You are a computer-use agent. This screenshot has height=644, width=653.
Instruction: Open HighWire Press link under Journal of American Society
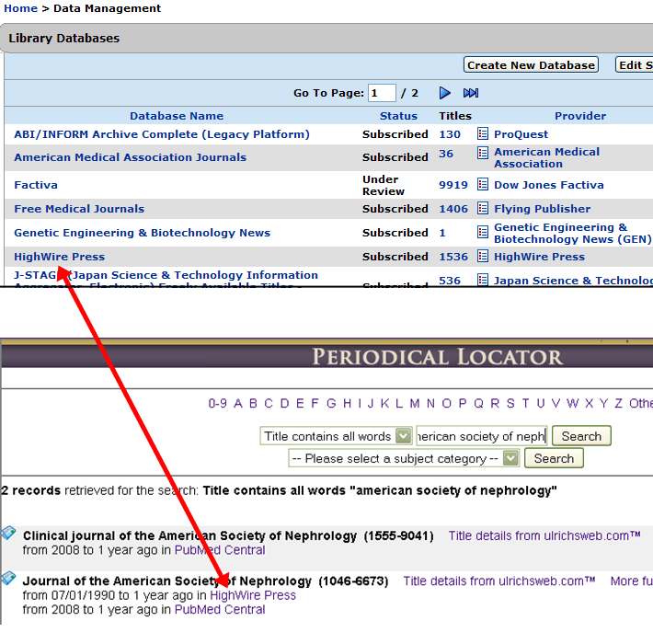click(x=253, y=595)
